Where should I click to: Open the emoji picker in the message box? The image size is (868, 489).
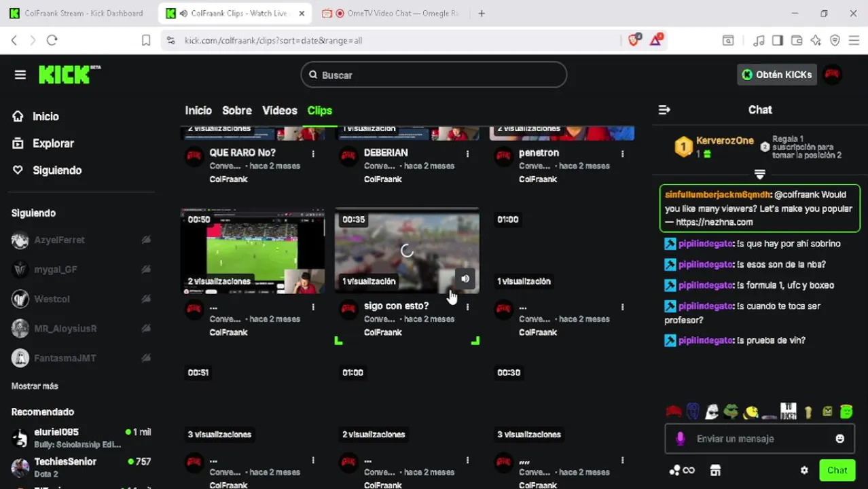click(x=840, y=439)
